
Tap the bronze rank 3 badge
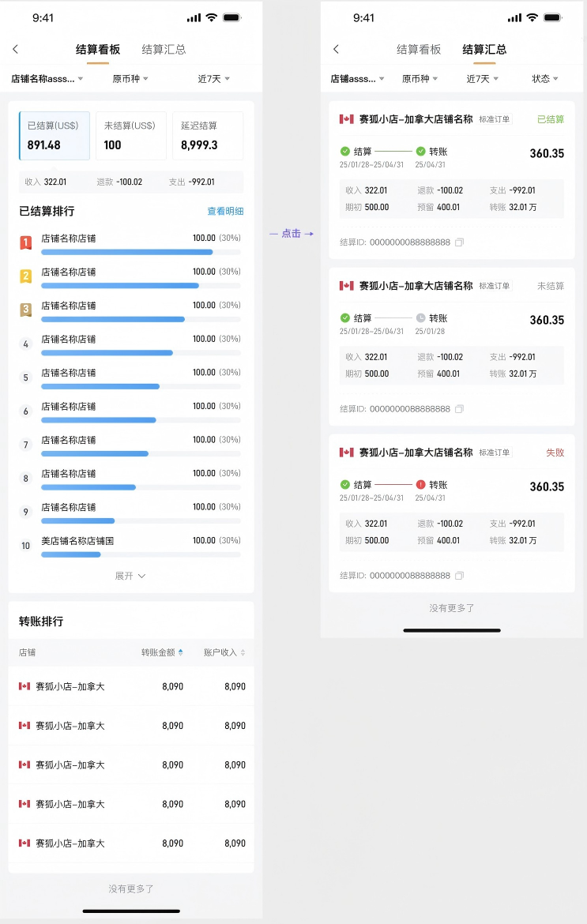pos(26,310)
